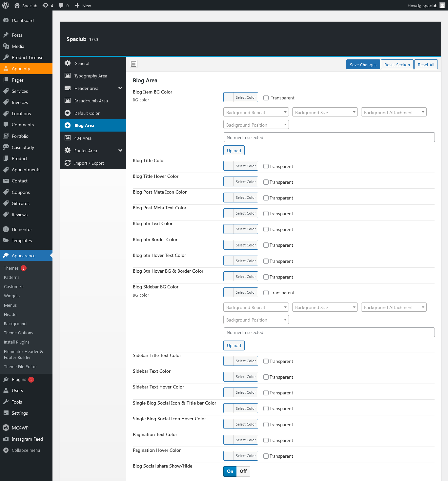
Task: Open the Default Color tab
Action: click(x=93, y=113)
